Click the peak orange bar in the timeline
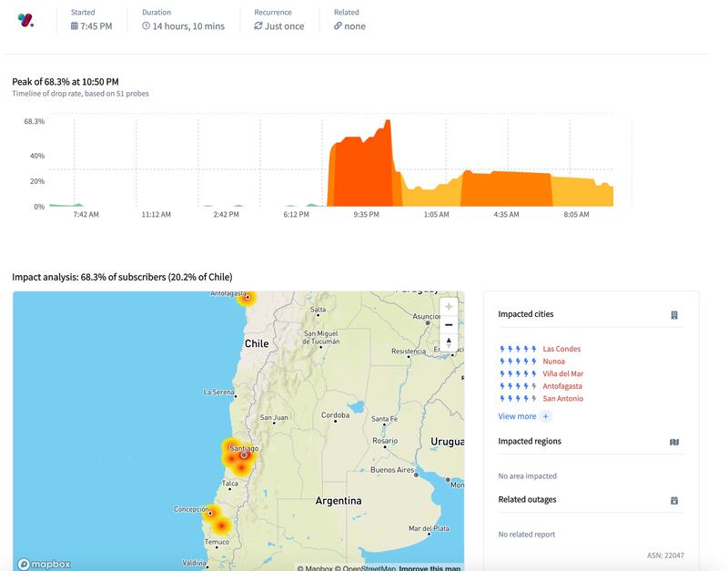 pyautogui.click(x=387, y=164)
